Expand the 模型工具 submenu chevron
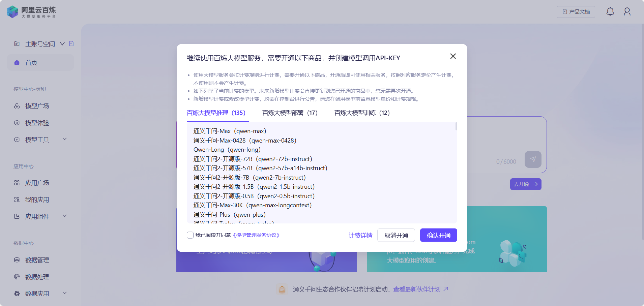Viewport: 644px width, 306px height. [65, 139]
